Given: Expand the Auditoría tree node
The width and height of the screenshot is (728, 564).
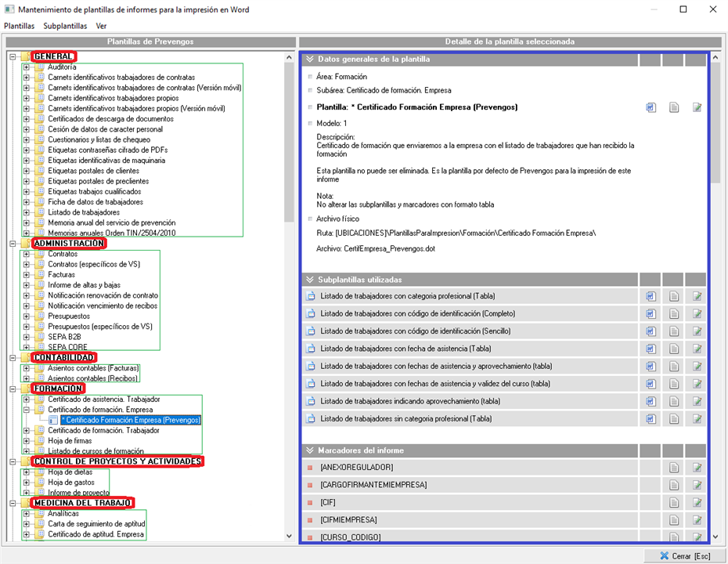Looking at the screenshot, I should pyautogui.click(x=26, y=67).
